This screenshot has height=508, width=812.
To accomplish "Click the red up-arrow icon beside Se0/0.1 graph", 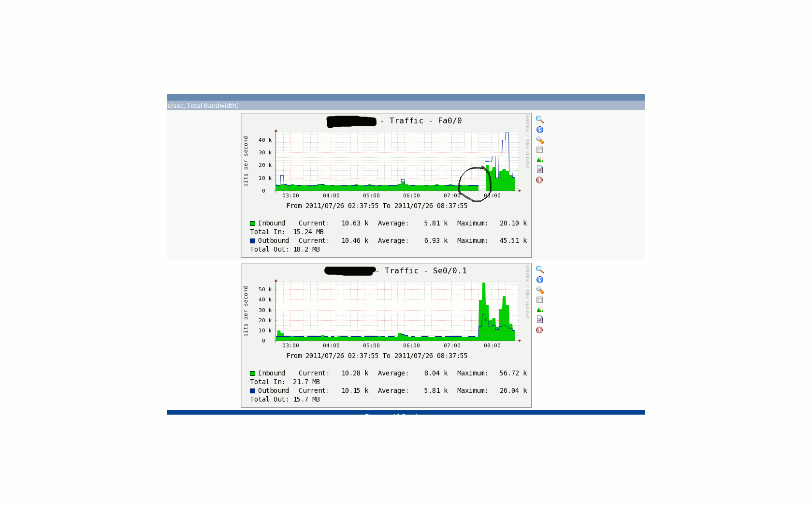I will [x=539, y=330].
